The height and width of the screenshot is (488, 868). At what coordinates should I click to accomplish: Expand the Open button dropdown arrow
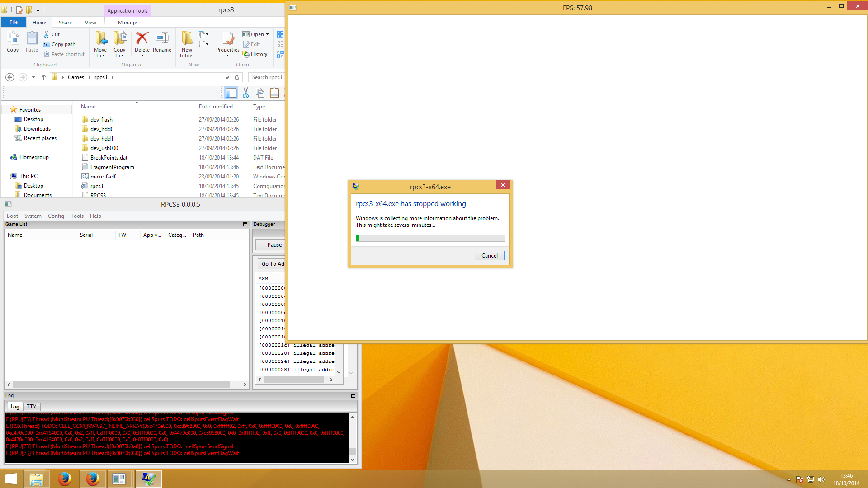point(267,34)
